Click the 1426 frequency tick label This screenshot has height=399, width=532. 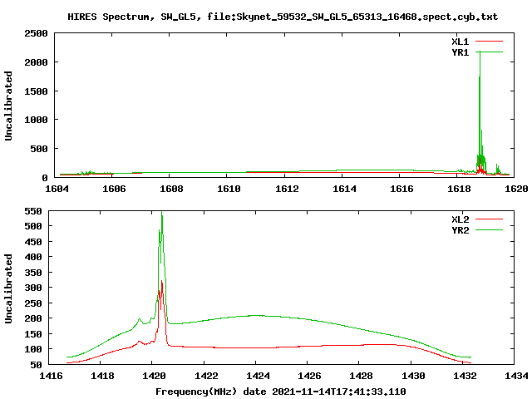pyautogui.click(x=309, y=376)
